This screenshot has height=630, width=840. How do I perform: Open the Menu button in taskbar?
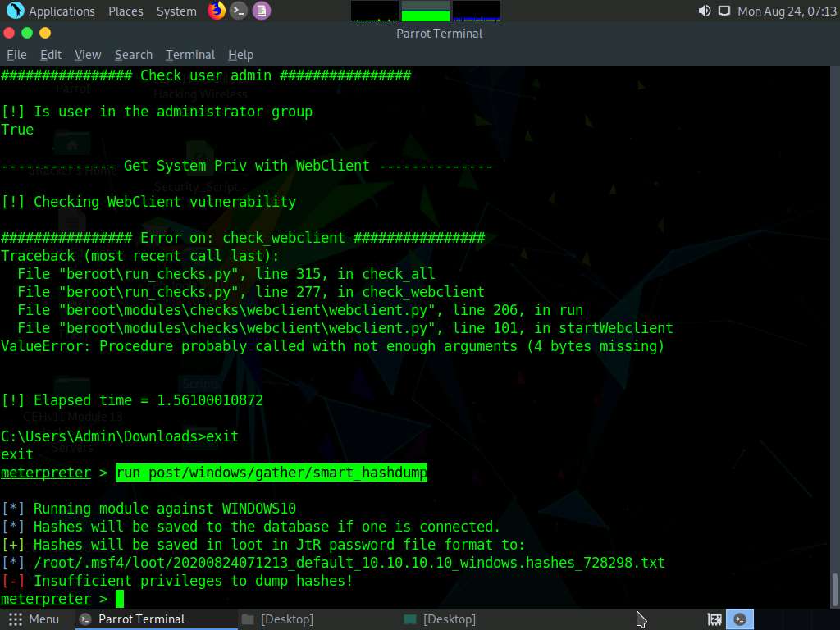tap(33, 619)
